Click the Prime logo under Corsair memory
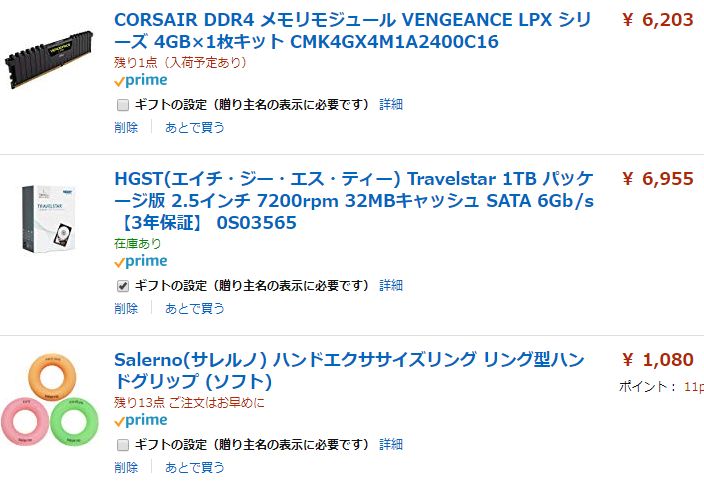 click(x=141, y=81)
